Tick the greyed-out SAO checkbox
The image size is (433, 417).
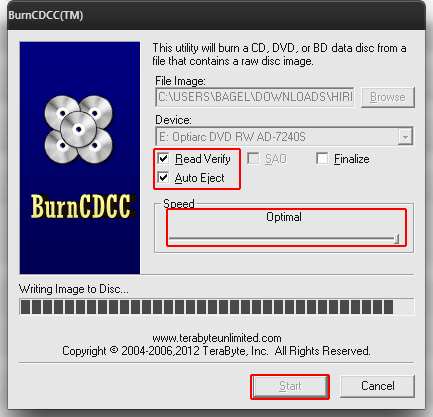[253, 158]
